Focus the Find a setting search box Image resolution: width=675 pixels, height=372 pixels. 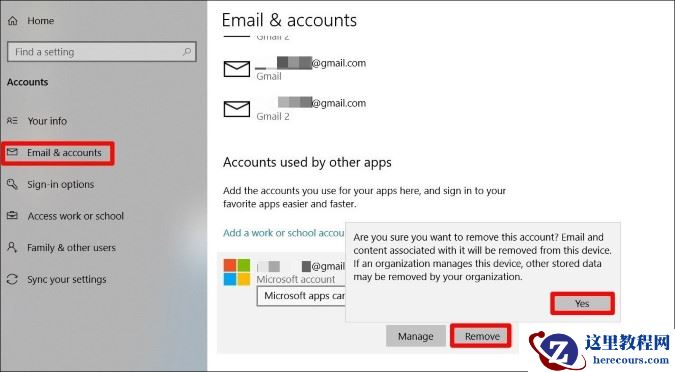[102, 52]
